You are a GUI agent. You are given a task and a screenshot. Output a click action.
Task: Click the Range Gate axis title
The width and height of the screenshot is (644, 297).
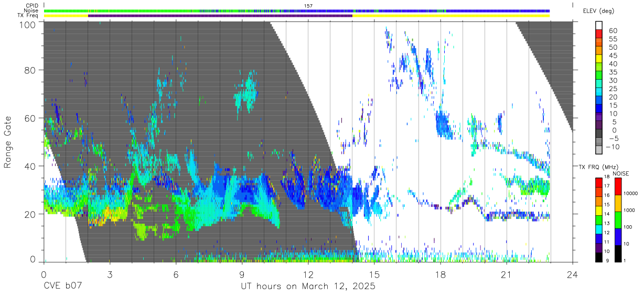[8, 143]
